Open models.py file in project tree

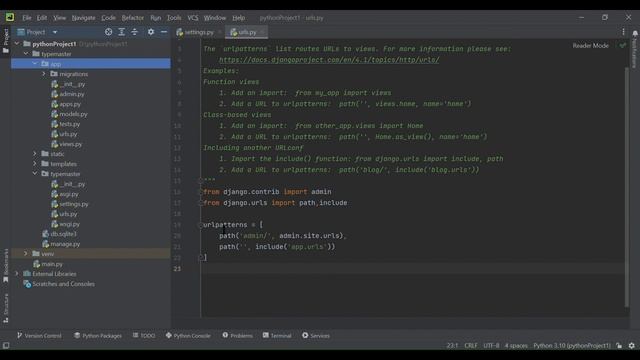73,114
